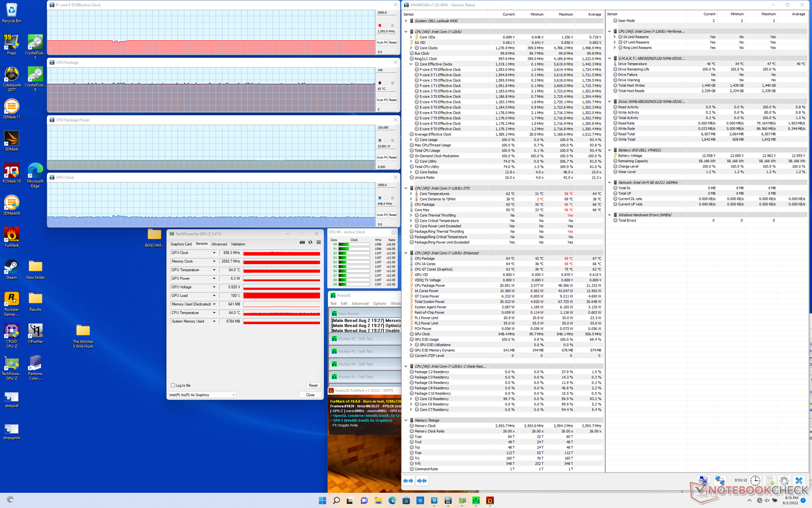Open File Explorer from taskbar
Viewport: 812px width, 508px height.
(x=378, y=500)
